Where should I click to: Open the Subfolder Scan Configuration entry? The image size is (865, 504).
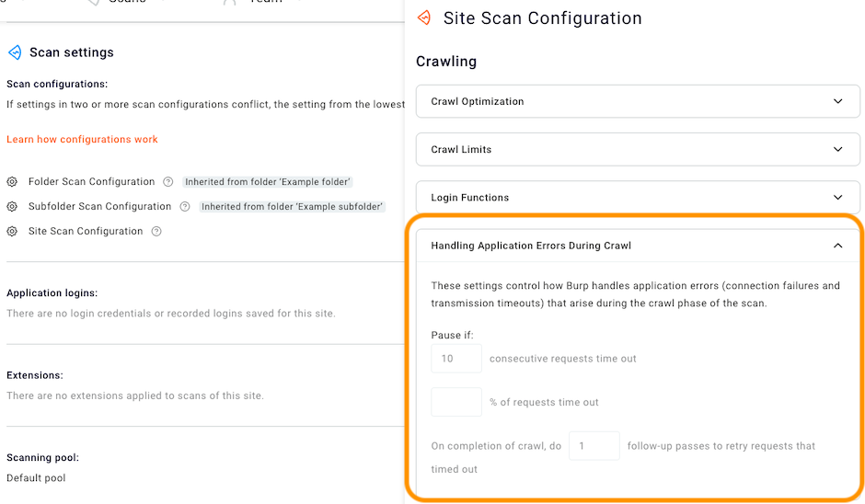[99, 207]
